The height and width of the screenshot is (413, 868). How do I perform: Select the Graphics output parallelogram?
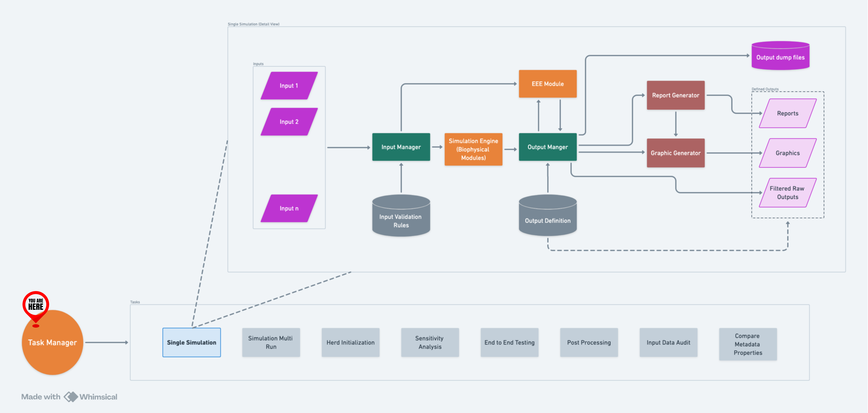788,153
